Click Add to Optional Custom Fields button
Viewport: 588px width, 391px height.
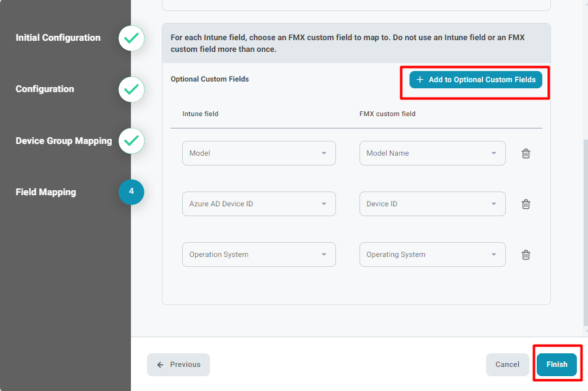click(476, 80)
